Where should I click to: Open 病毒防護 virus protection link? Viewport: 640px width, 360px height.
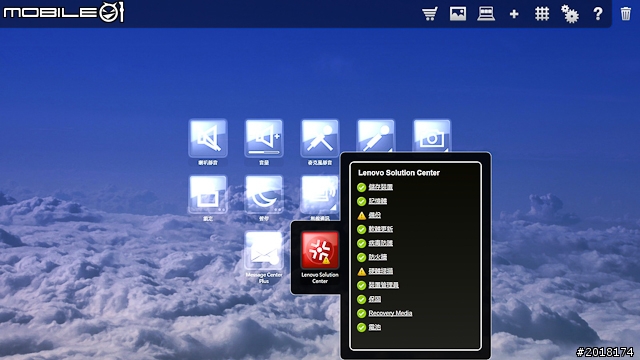(380, 243)
